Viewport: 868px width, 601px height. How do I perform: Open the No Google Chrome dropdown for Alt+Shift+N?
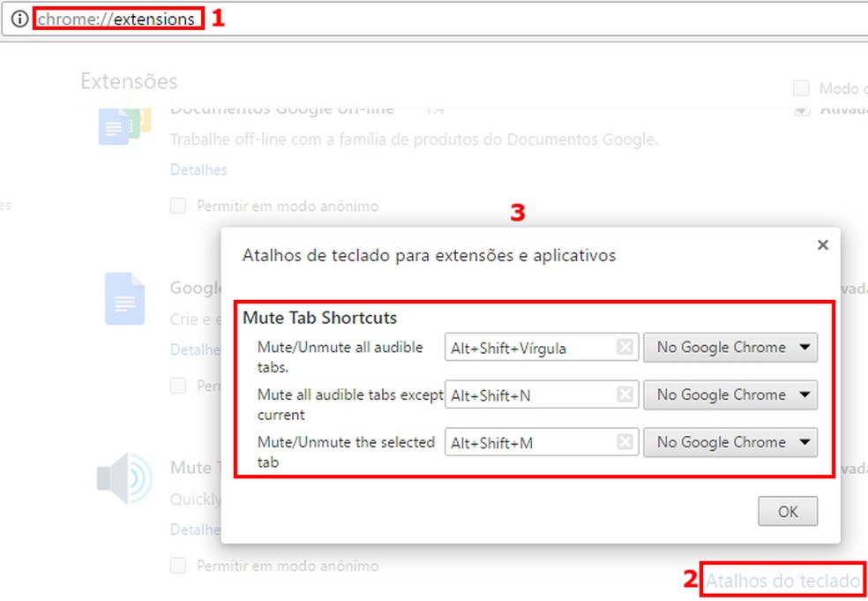[x=730, y=394]
